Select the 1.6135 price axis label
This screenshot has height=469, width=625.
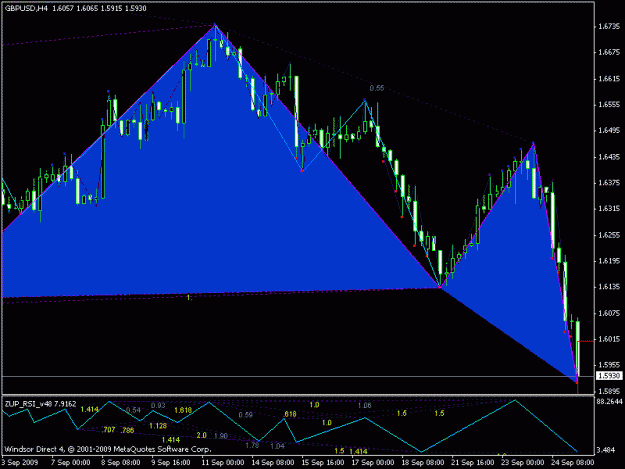(x=609, y=287)
